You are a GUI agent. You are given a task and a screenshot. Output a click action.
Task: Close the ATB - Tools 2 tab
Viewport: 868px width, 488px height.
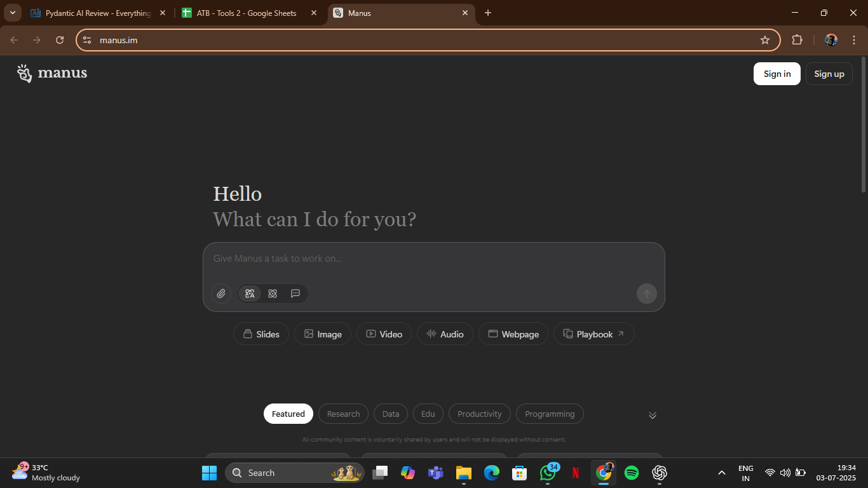tap(313, 13)
